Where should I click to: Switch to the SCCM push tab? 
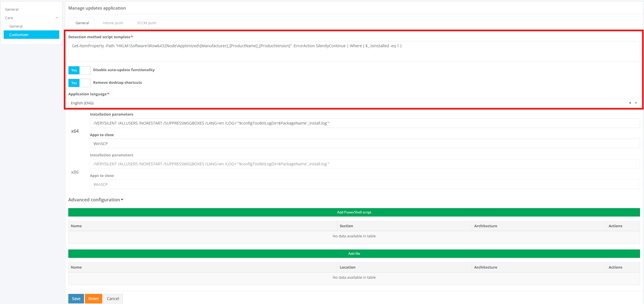[x=146, y=23]
